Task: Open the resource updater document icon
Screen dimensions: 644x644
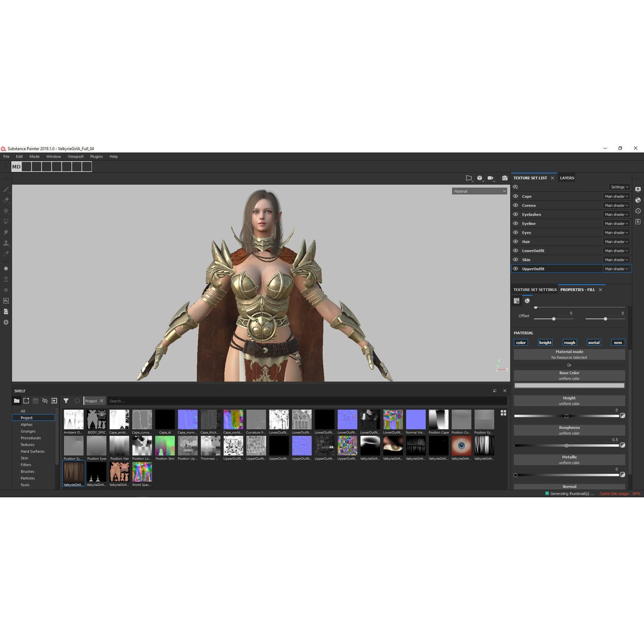Action: tap(6, 311)
